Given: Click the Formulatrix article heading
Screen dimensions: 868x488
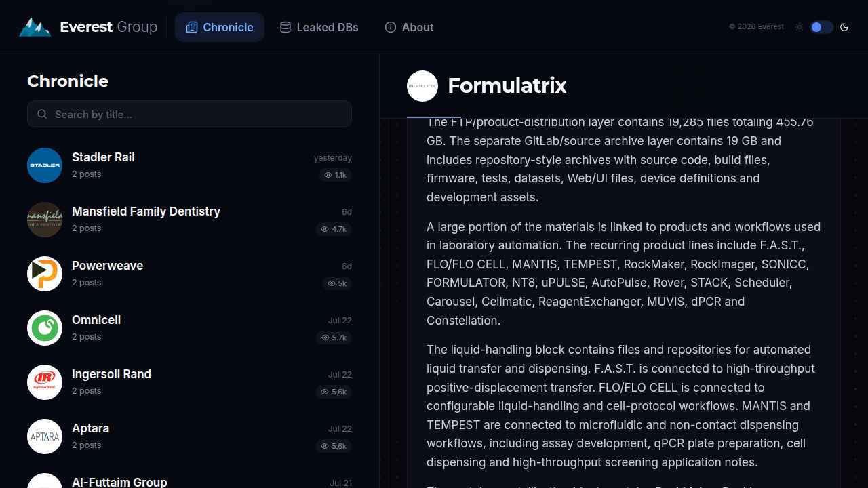Looking at the screenshot, I should click(x=507, y=86).
